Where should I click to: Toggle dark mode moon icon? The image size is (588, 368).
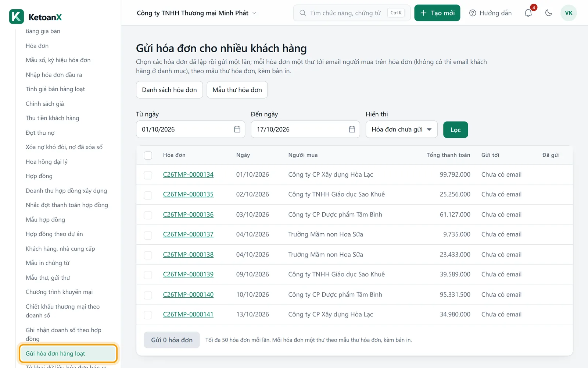pyautogui.click(x=549, y=13)
